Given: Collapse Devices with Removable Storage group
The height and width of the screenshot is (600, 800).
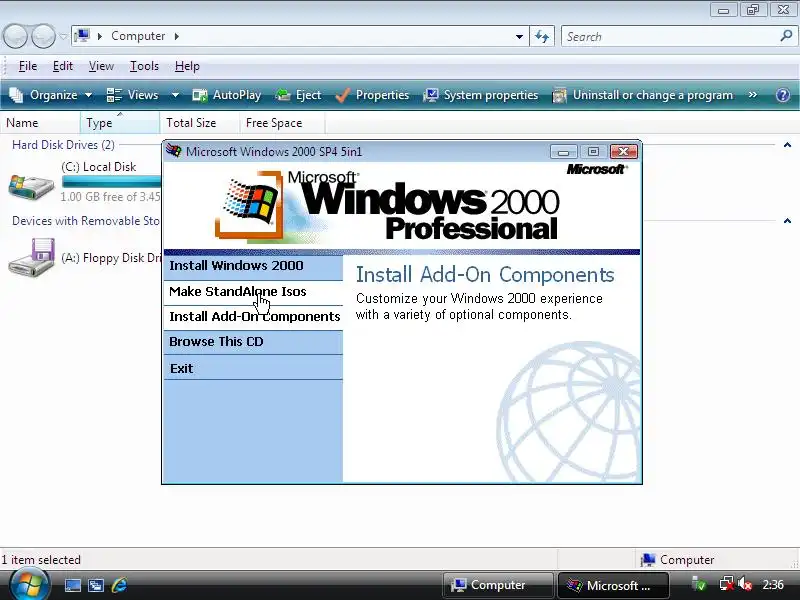Looking at the screenshot, I should click(787, 221).
